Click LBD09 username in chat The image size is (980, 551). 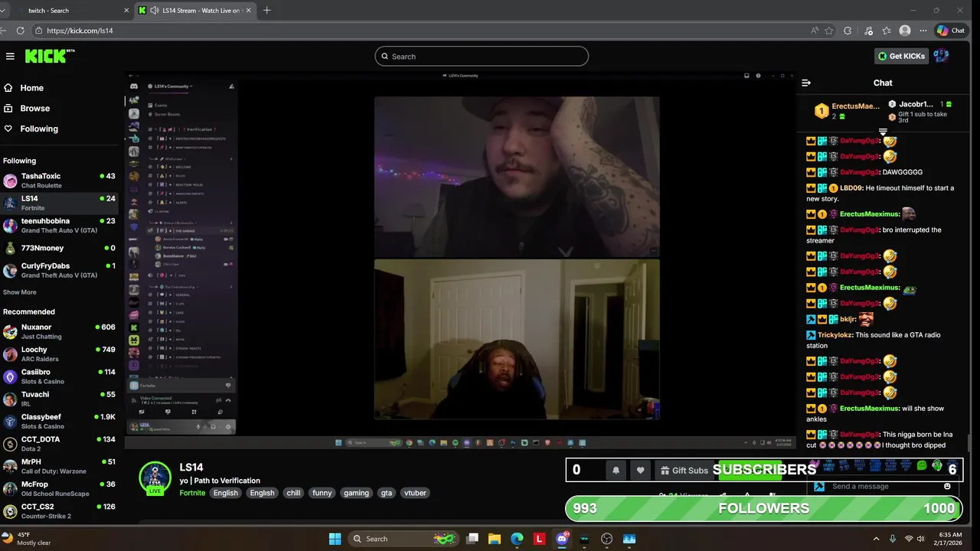(x=851, y=188)
